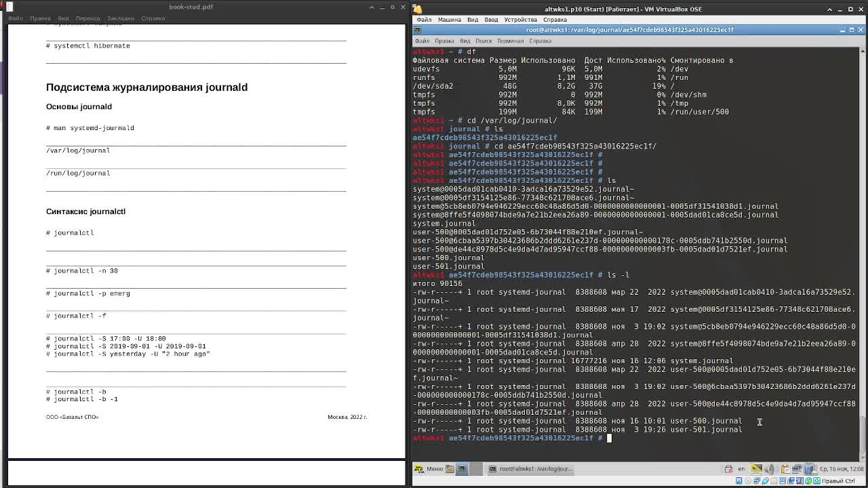Click VirtualBox optical drive status icon
This screenshot has width=868, height=488.
pos(749,481)
